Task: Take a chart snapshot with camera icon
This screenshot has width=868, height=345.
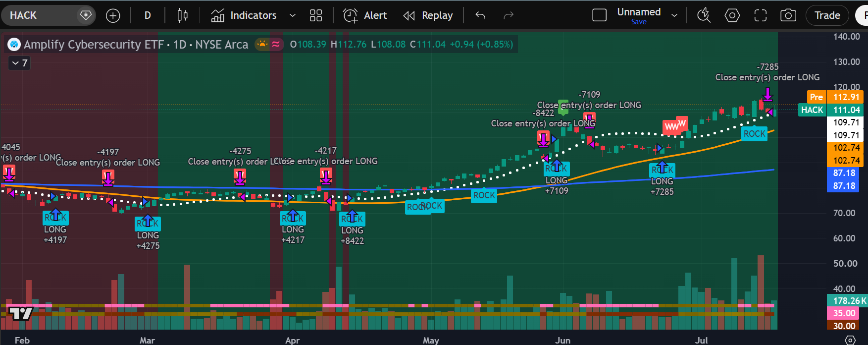Action: pos(788,16)
